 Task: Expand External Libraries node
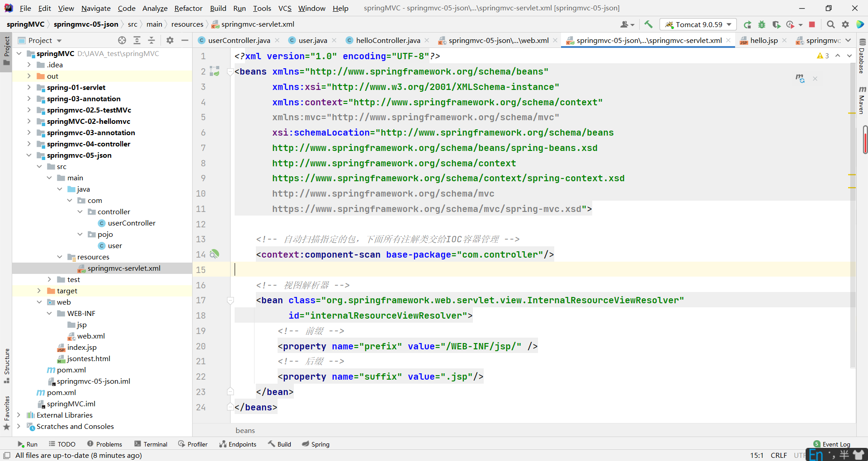(19, 415)
